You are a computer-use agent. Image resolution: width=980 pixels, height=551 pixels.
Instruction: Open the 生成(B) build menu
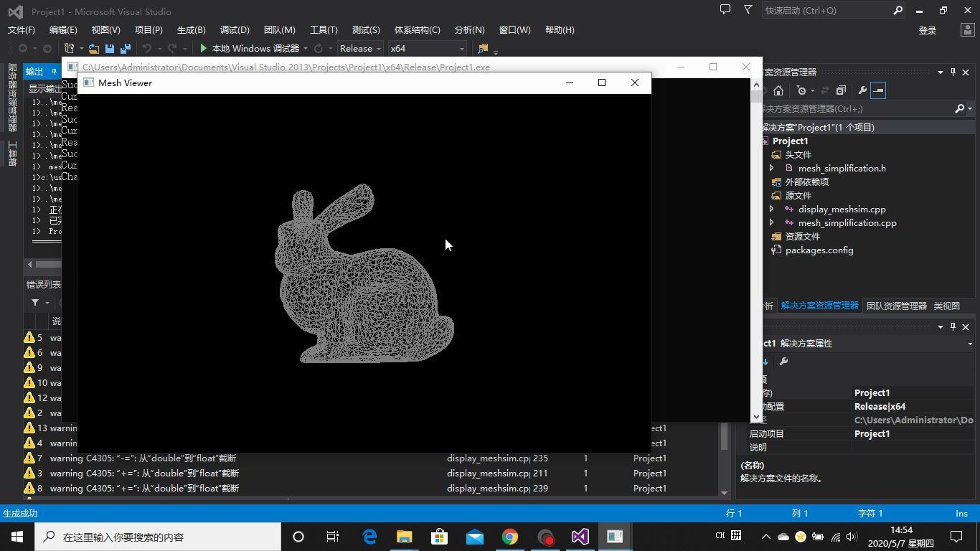tap(192, 30)
